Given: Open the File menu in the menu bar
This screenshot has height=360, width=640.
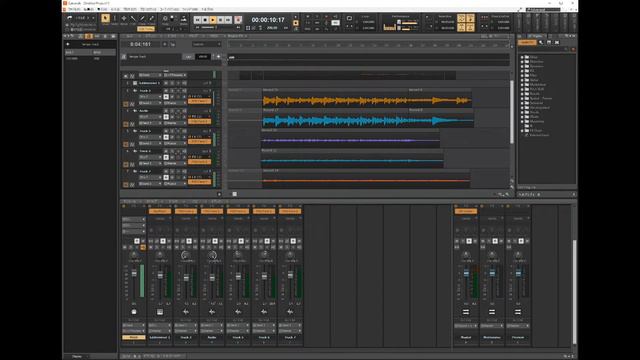Looking at the screenshot, I should click(74, 9).
